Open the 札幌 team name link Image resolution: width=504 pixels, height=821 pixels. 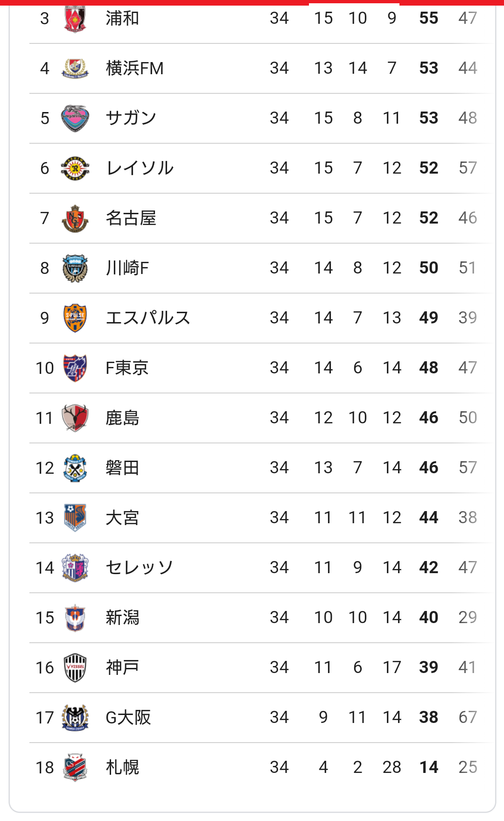click(x=122, y=767)
